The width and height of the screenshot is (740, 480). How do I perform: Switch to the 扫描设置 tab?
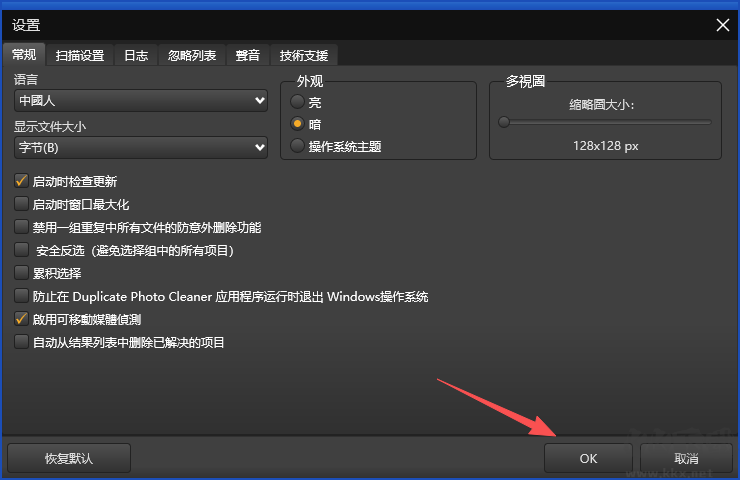point(79,55)
